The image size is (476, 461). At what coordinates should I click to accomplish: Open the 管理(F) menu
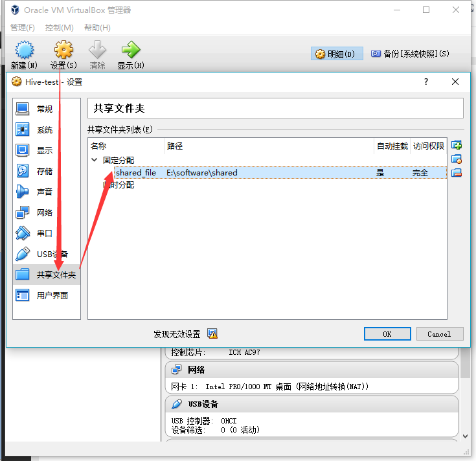[x=23, y=28]
